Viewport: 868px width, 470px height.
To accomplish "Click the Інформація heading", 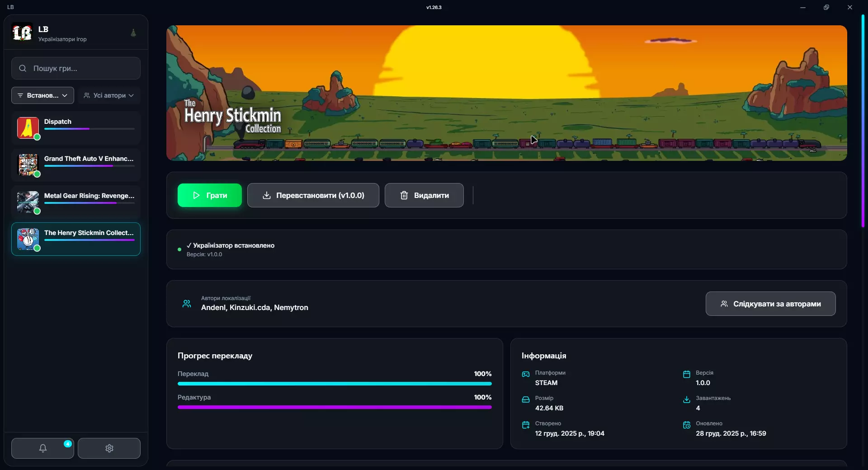I will click(x=544, y=356).
